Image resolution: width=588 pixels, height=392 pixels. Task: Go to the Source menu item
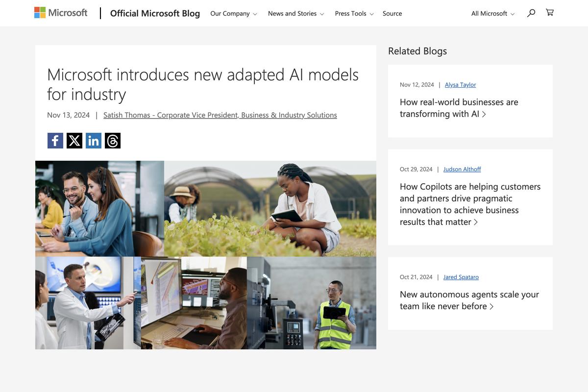[392, 14]
